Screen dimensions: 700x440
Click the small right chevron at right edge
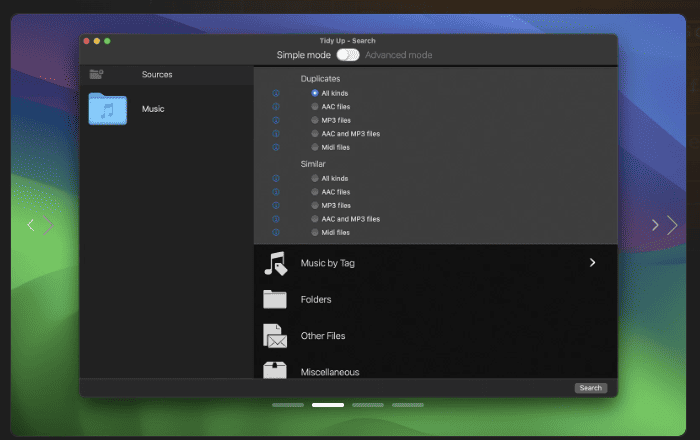(655, 225)
